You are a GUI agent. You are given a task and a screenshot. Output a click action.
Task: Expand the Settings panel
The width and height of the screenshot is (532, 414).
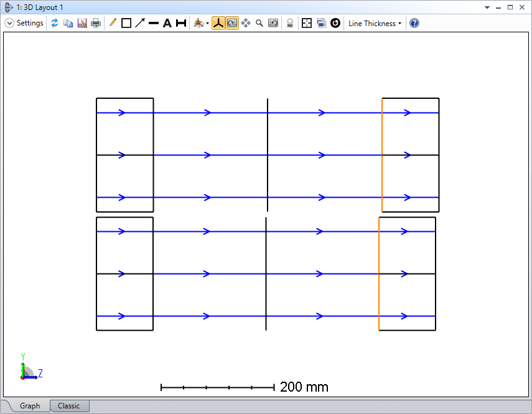(x=9, y=23)
